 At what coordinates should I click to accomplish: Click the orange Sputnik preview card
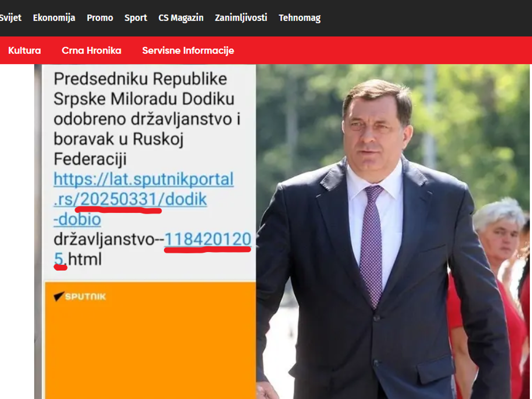click(150, 340)
